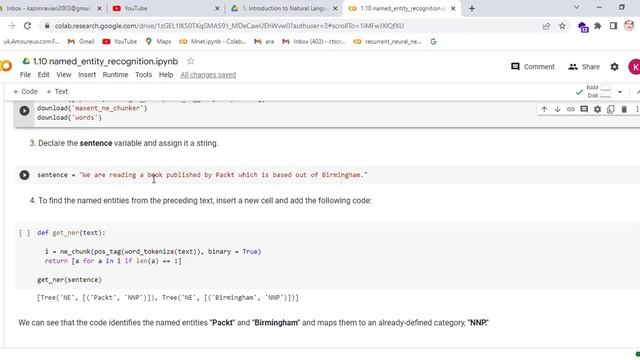
Task: Open the File menu
Action: pos(25,75)
